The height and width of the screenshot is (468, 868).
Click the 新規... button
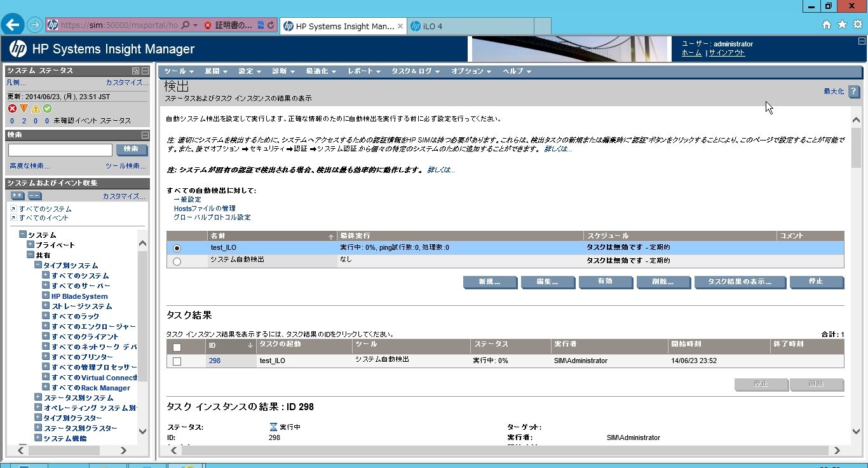click(490, 282)
